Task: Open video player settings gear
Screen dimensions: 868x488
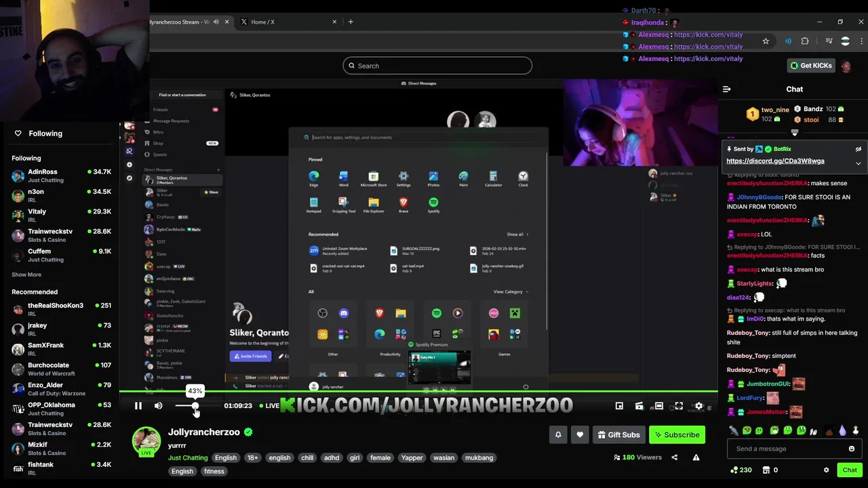Action: pyautogui.click(x=699, y=406)
